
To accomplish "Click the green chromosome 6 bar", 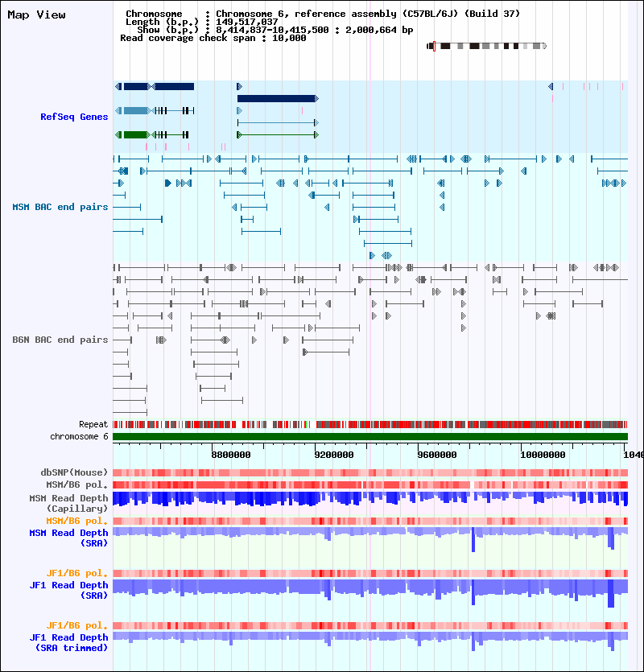I will coord(370,437).
